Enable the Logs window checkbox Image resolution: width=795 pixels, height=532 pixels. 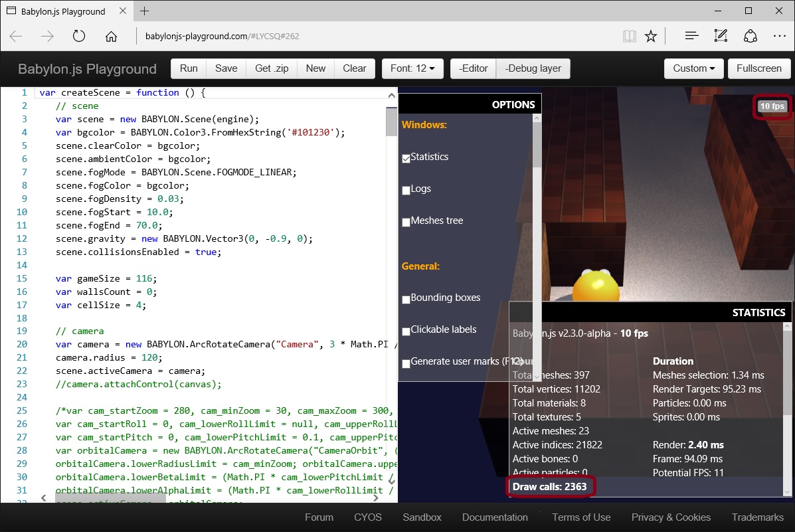(x=406, y=190)
